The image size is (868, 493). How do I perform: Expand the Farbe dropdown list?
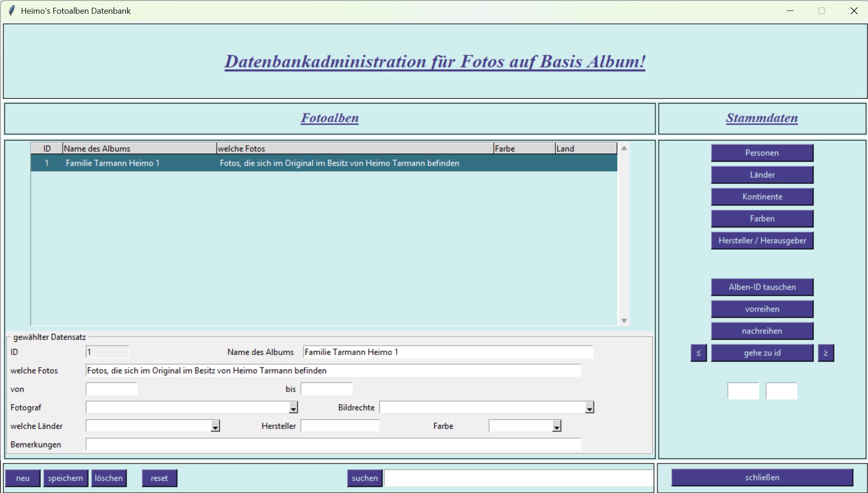click(556, 426)
